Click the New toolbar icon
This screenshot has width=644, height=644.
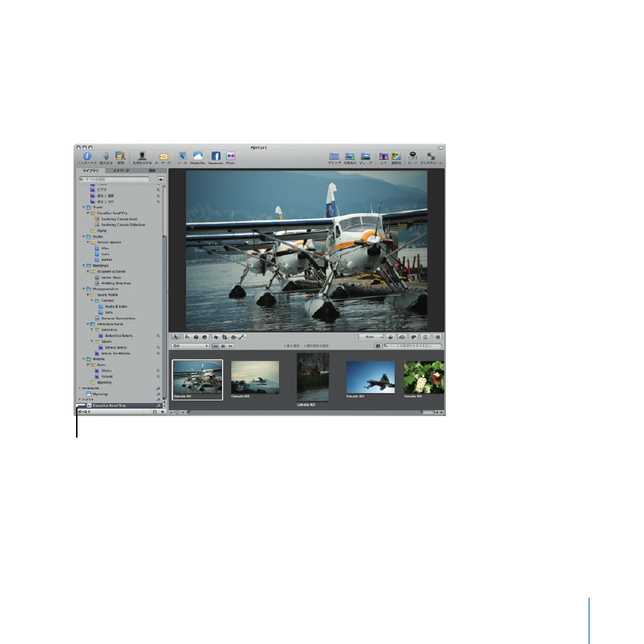click(120, 156)
